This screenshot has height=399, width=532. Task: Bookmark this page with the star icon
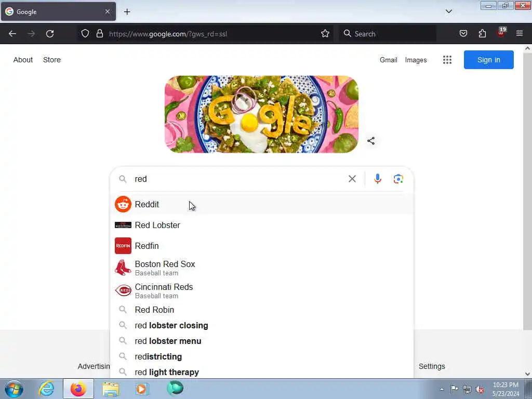(325, 33)
